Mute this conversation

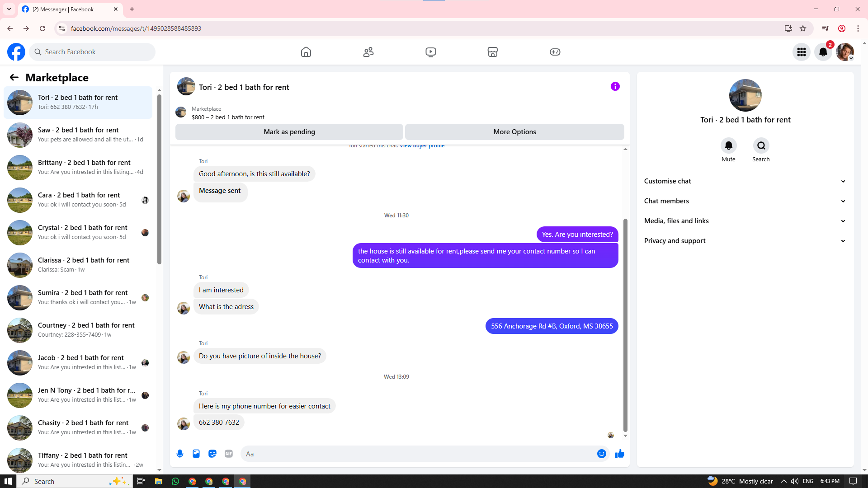(728, 145)
